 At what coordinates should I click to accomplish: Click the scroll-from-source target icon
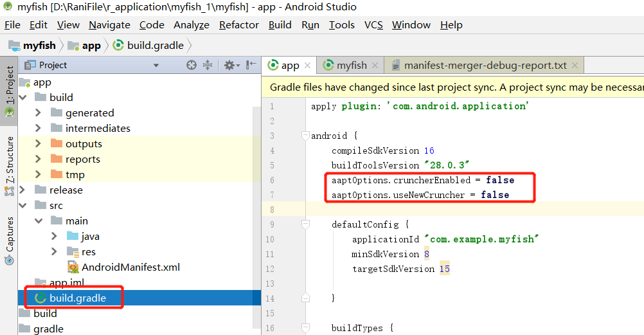coord(192,65)
